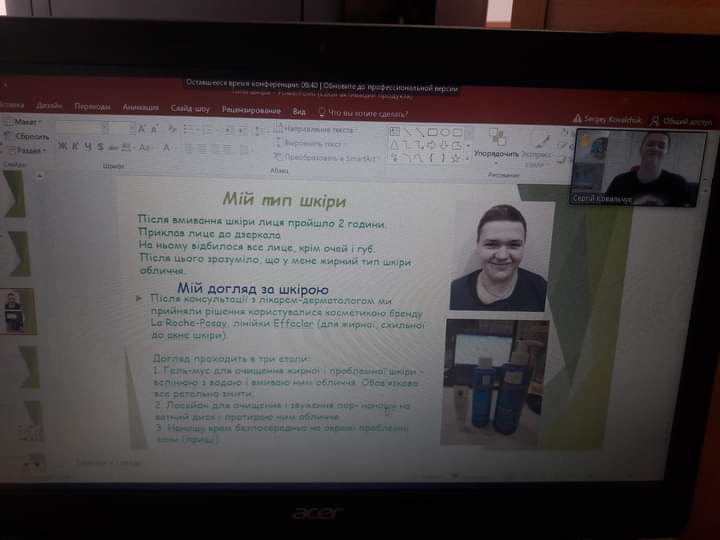Toggle italic formatting (К button)
This screenshot has height=540, width=720.
pos(74,146)
